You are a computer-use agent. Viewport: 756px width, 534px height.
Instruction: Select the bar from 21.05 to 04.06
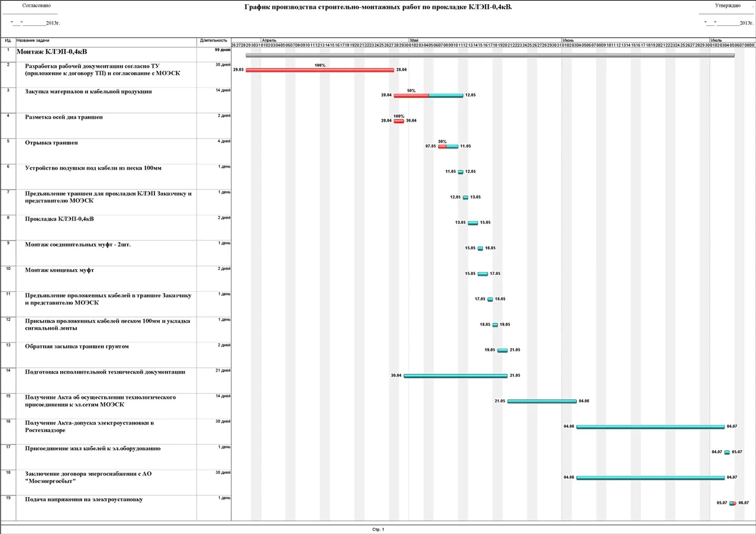pyautogui.click(x=542, y=401)
